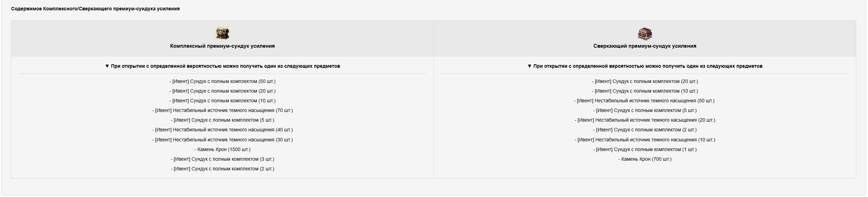Select left Нестабильный источник (40 шт.) entry
This screenshot has height=197, width=868.
point(222,130)
